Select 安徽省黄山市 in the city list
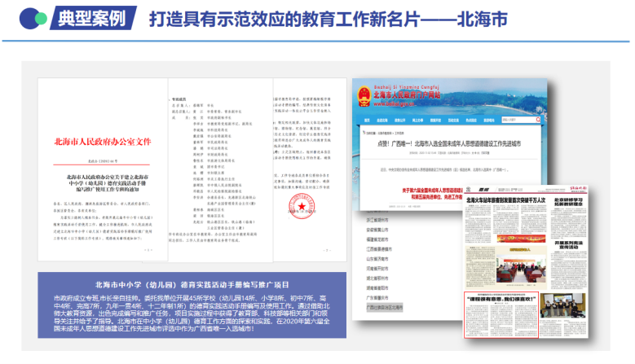This screenshot has height=364, width=635. 377,230
